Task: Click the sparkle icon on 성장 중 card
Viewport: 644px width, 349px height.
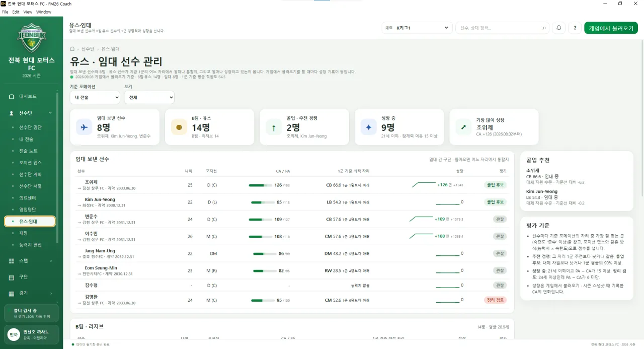Action: coord(368,127)
